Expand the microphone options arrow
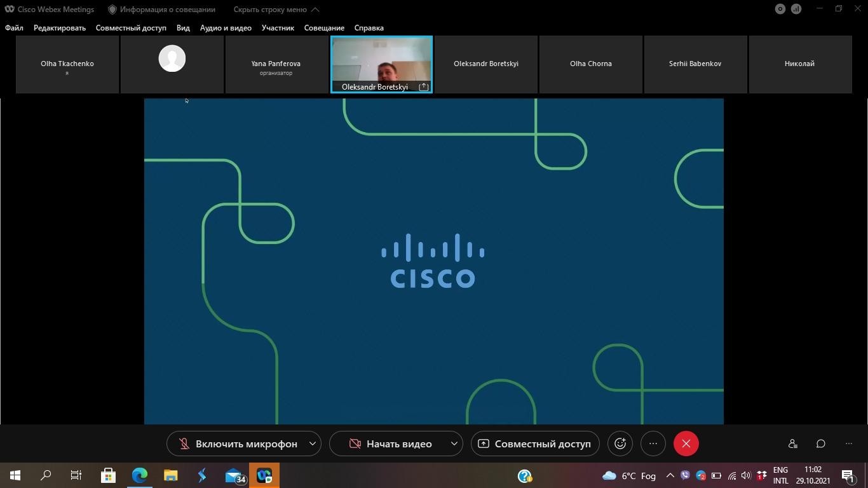Viewport: 868px width, 488px height. coord(313,444)
